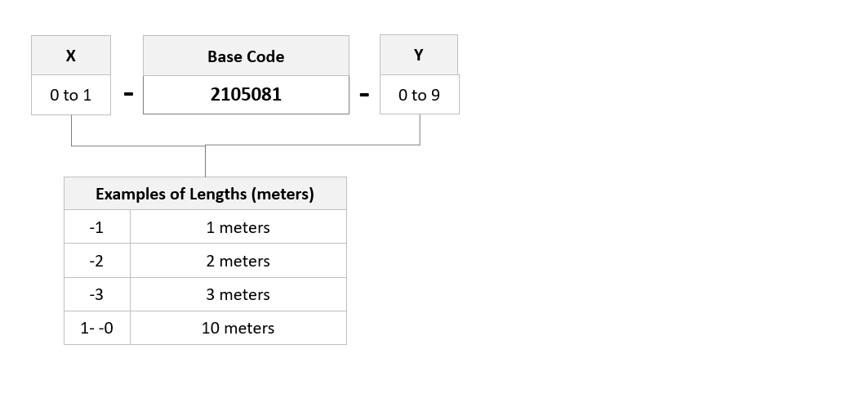Select the -3 code cell
Viewport: 868px width, 403px height.
tap(97, 294)
